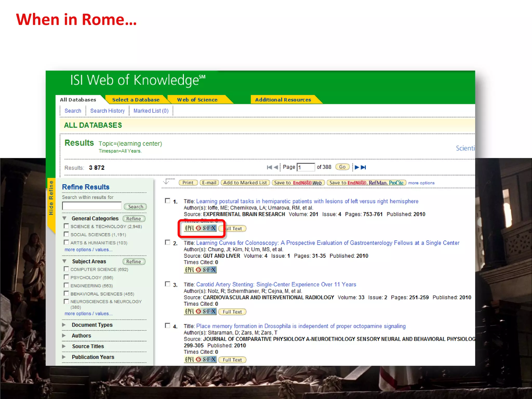
Task: Go to next page arrow
Action: coord(357,167)
